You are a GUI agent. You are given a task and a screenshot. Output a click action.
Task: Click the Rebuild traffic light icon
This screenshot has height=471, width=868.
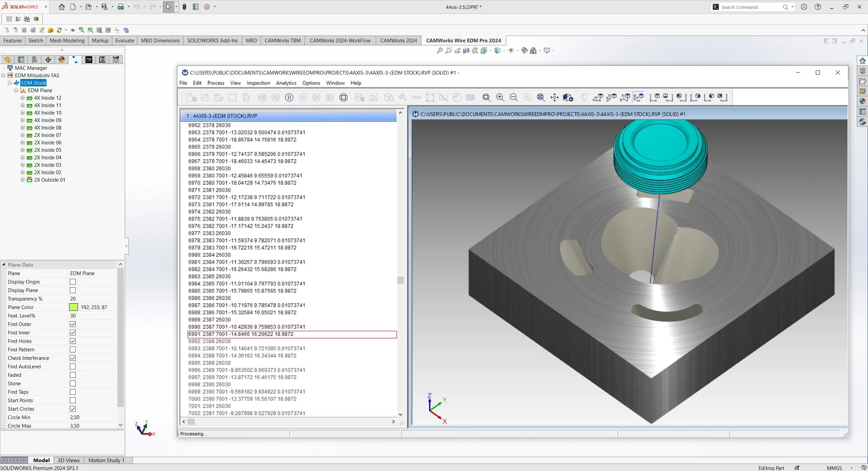(x=184, y=7)
